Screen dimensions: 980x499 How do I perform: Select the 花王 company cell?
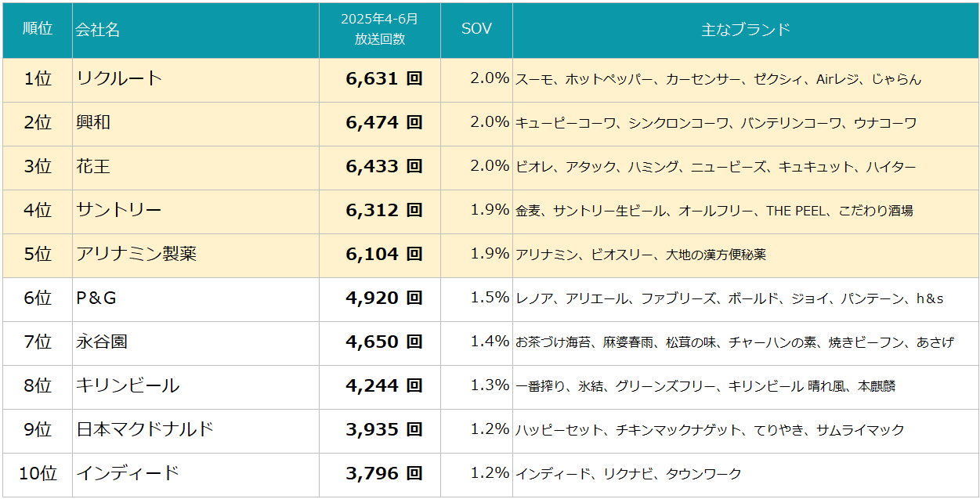click(x=196, y=167)
